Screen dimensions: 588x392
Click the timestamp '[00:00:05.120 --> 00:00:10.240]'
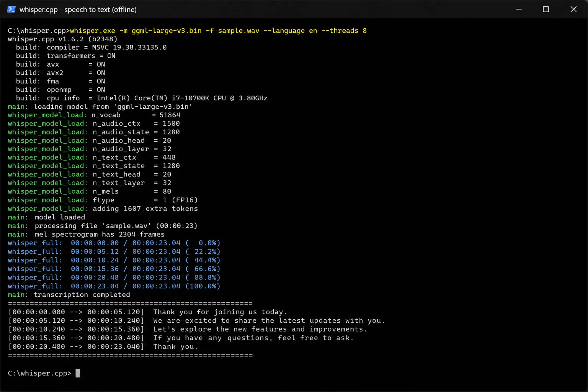(76, 321)
